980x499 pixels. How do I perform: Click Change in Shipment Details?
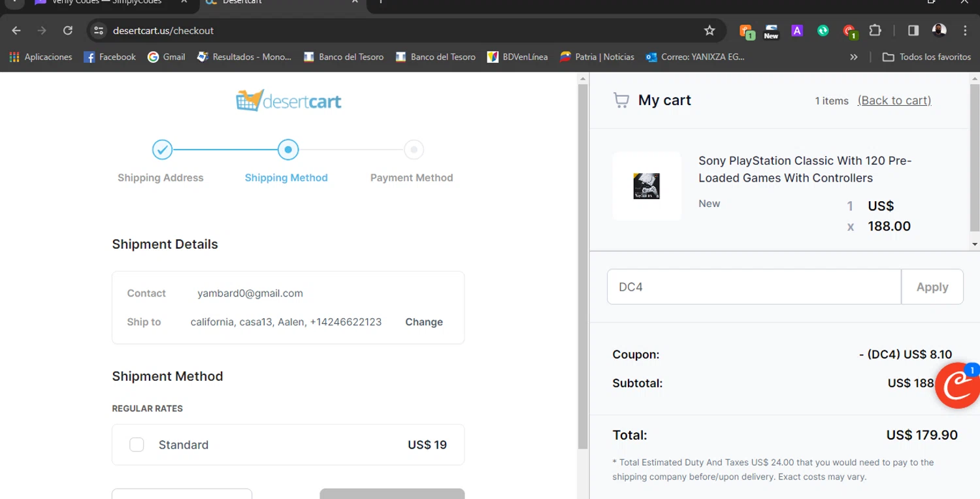(424, 322)
